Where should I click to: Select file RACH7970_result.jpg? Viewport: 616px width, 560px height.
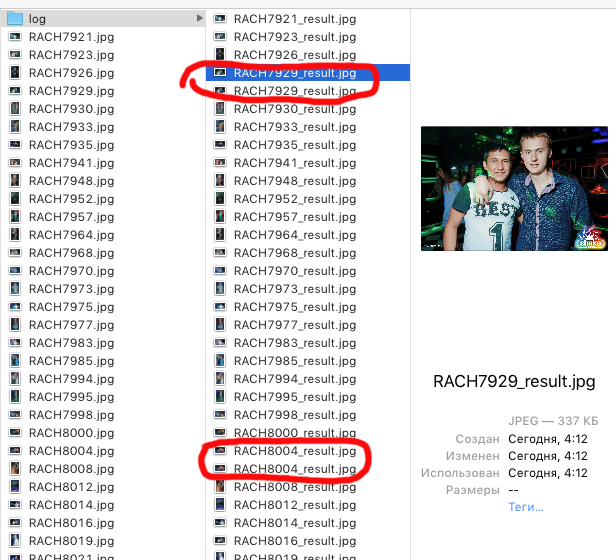pyautogui.click(x=295, y=271)
